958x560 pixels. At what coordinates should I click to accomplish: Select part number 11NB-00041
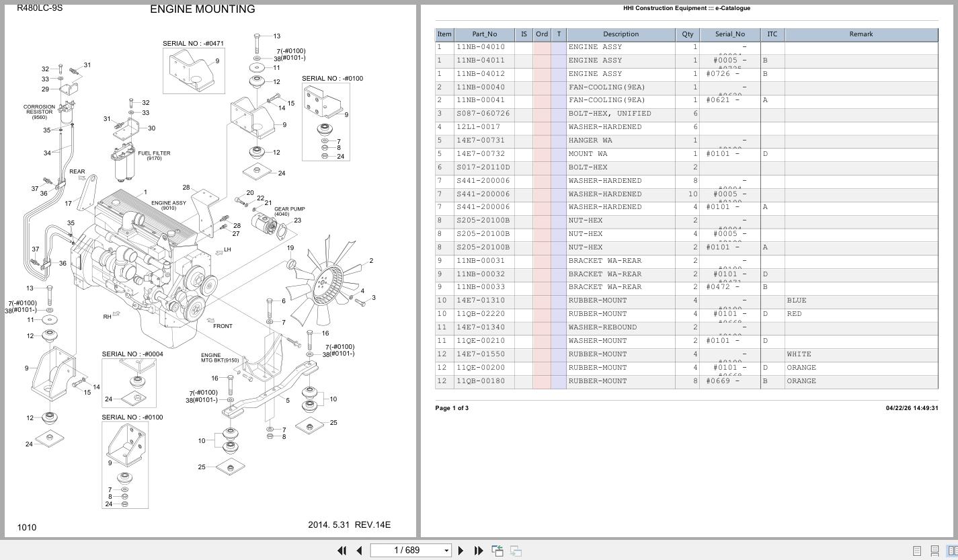[481, 100]
